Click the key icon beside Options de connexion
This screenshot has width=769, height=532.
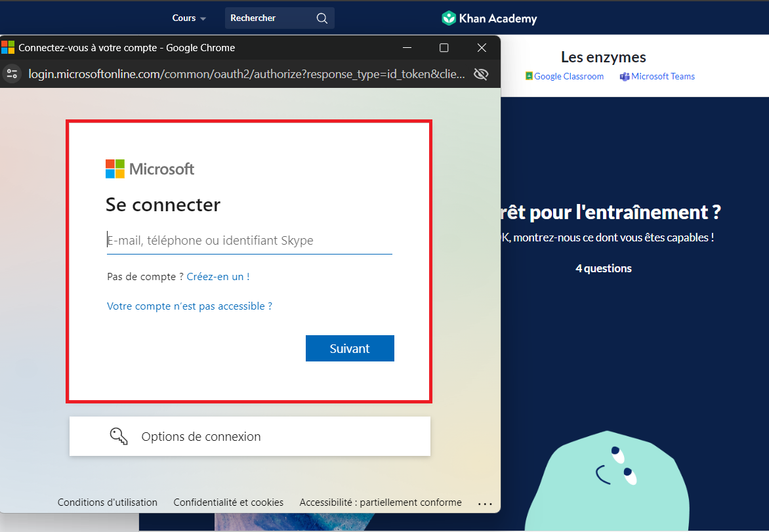click(118, 436)
